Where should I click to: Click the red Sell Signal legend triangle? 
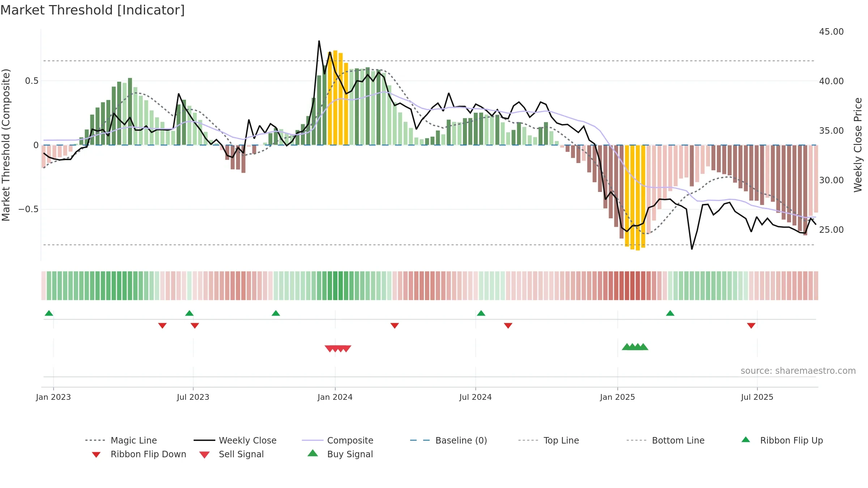tap(204, 455)
